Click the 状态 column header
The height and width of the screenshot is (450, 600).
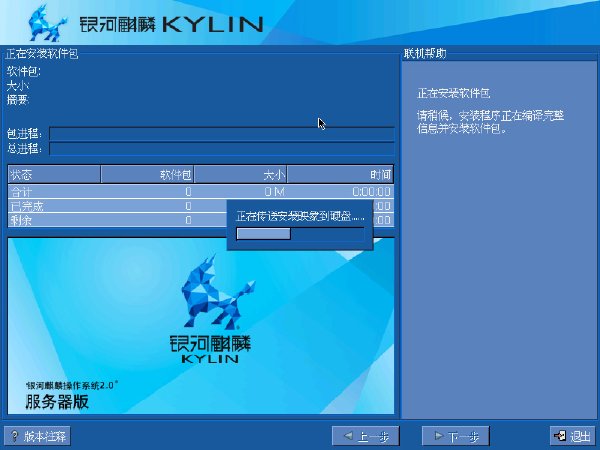click(54, 174)
